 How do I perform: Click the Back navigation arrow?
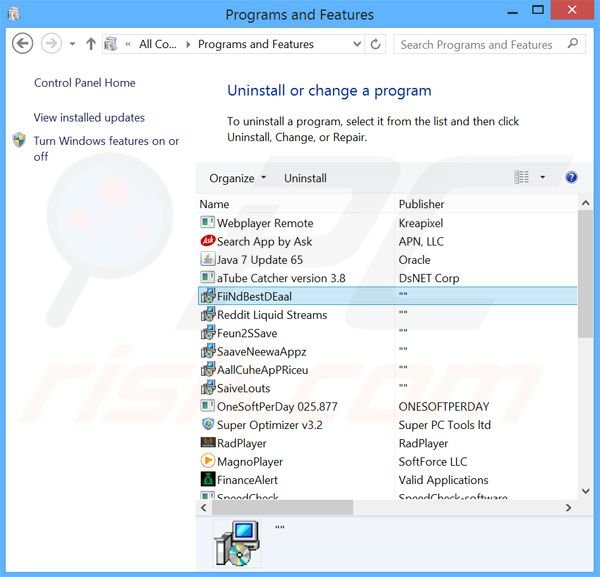pos(22,44)
